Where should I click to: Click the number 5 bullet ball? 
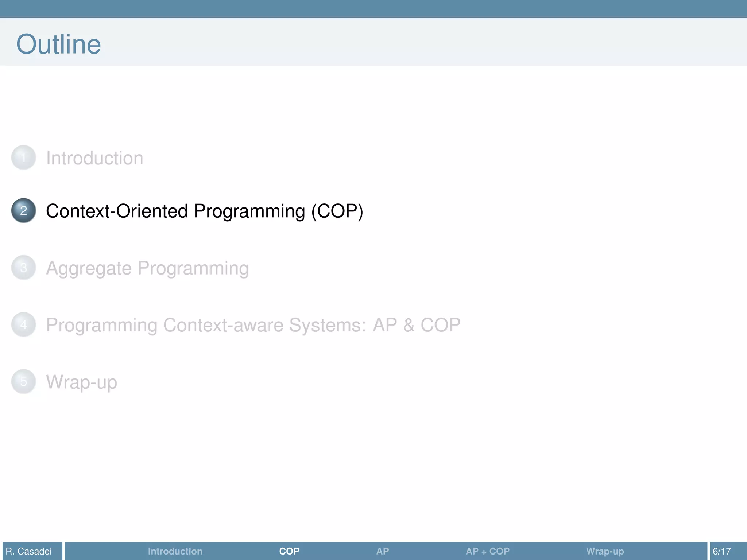[x=24, y=381]
